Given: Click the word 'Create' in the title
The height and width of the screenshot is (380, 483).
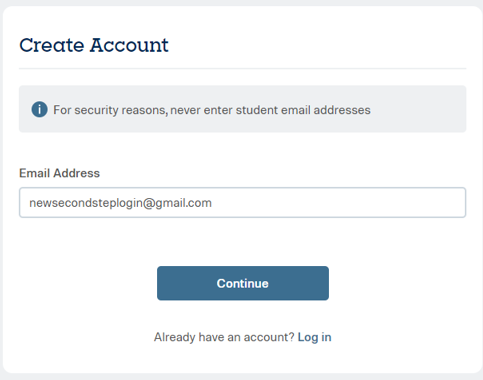Looking at the screenshot, I should pos(52,45).
